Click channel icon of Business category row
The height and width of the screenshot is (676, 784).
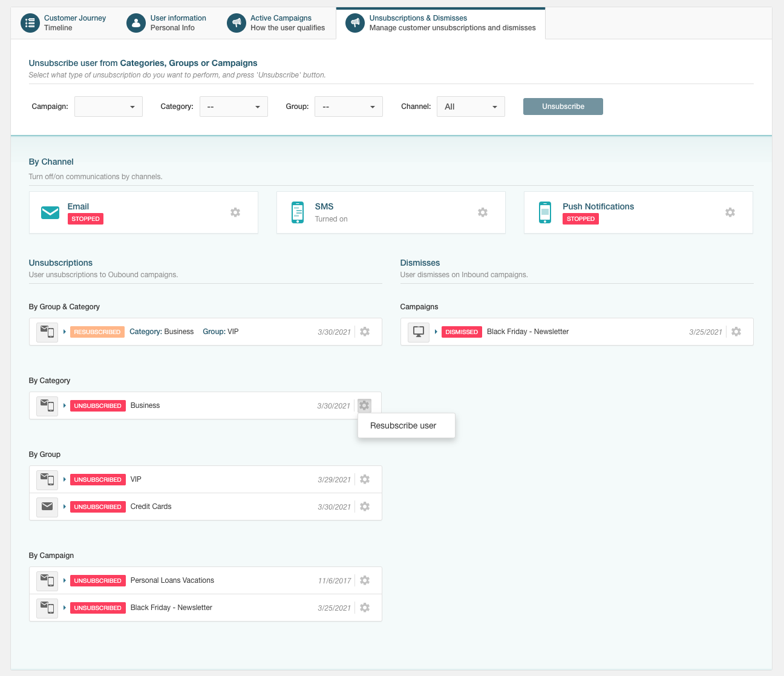(x=47, y=405)
